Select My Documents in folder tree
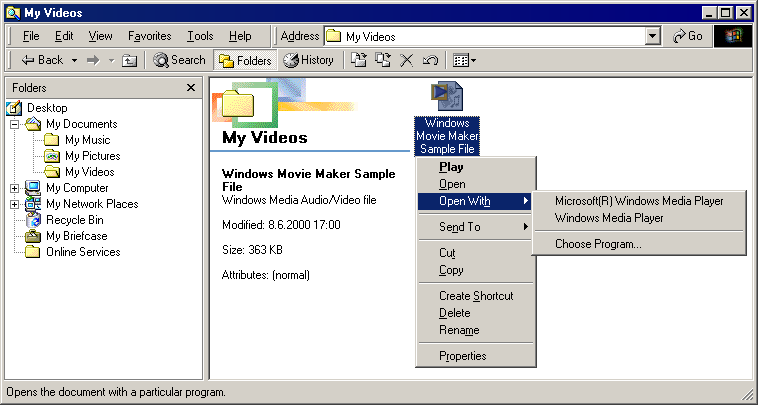Screen dimensions: 758x405 (x=81, y=124)
